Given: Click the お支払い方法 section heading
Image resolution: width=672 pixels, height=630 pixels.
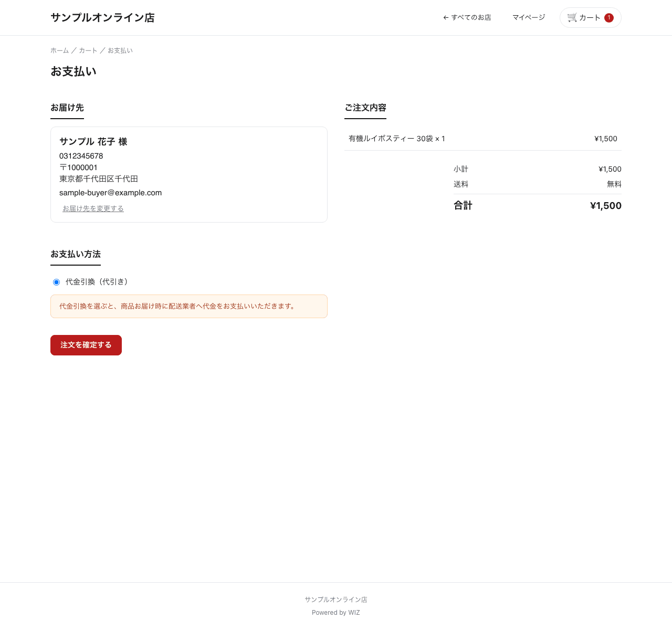Looking at the screenshot, I should coord(76,254).
